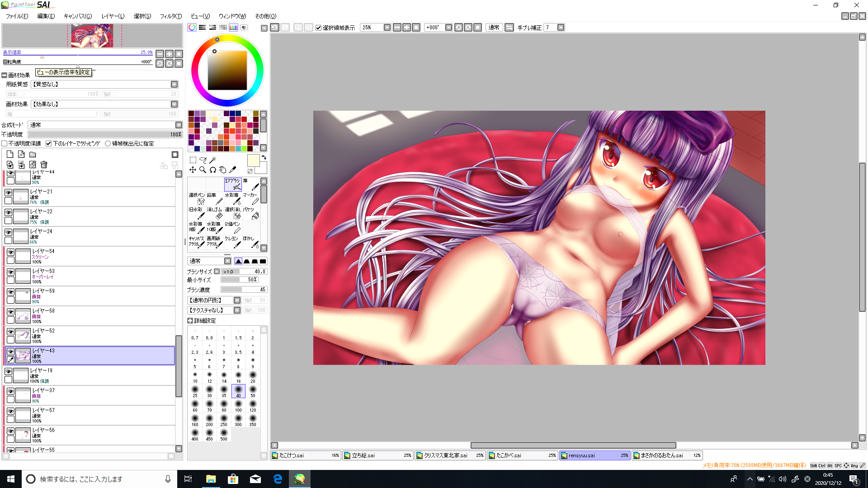Open the 25% zoom level dropdown

pyautogui.click(x=387, y=28)
